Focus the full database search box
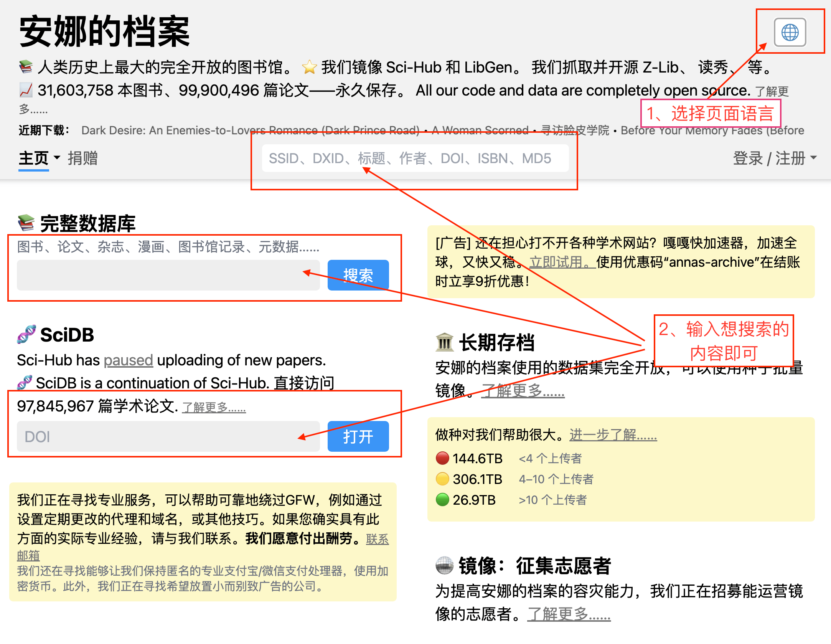Screen dimensions: 831x644 pyautogui.click(x=168, y=275)
